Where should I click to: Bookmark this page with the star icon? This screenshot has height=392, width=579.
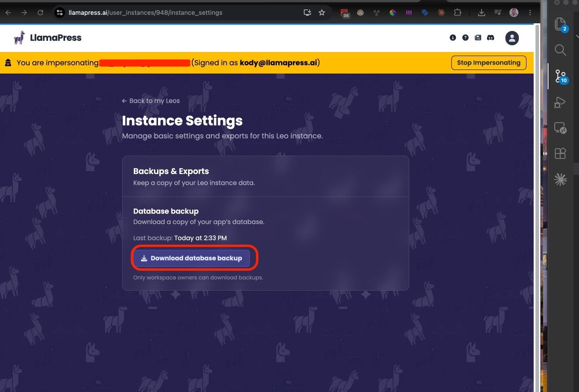tap(322, 13)
